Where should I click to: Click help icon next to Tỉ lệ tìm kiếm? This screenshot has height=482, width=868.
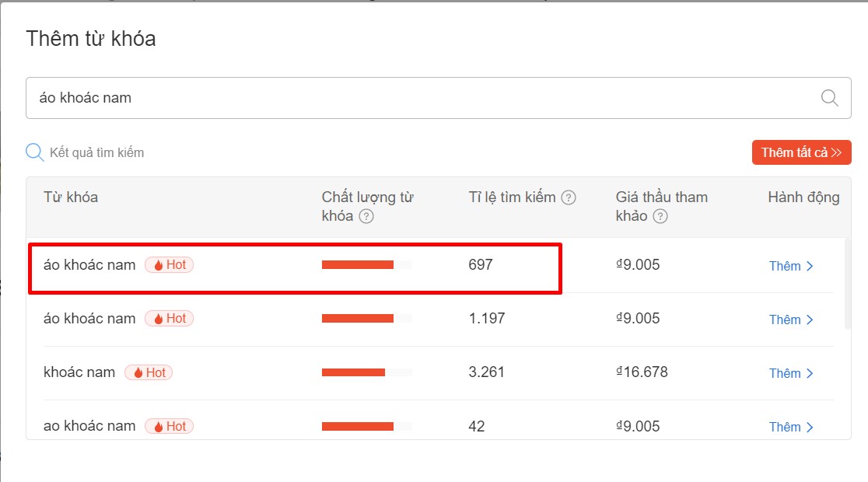pos(569,197)
